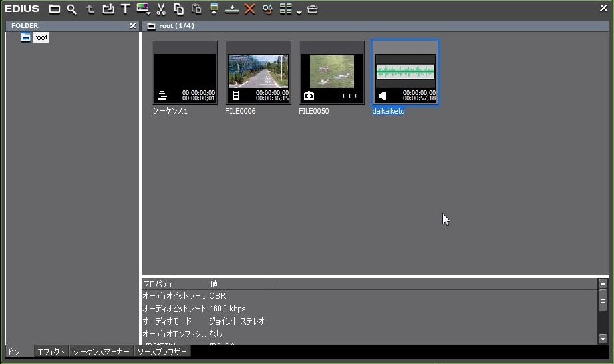Click the film strip icon on FILE0006
Image resolution: width=614 pixels, height=364 pixels.
pyautogui.click(x=236, y=95)
